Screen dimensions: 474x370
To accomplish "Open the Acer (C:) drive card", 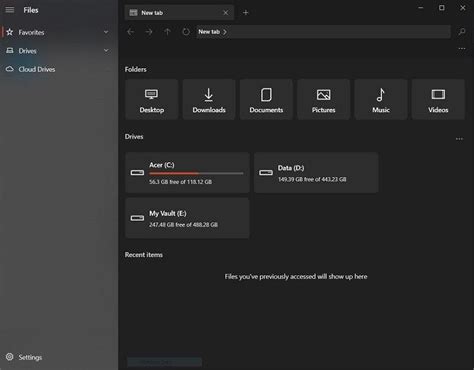I will [x=187, y=173].
